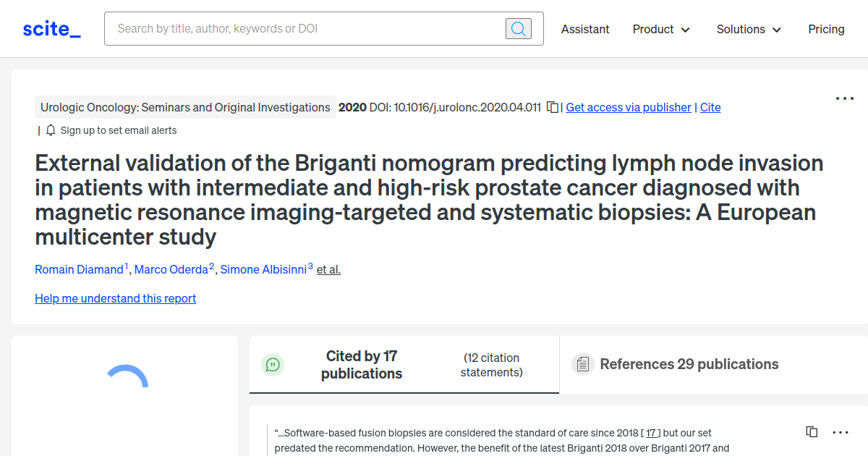Open the report options three-dot menu
This screenshot has height=456, width=868.
pyautogui.click(x=844, y=98)
